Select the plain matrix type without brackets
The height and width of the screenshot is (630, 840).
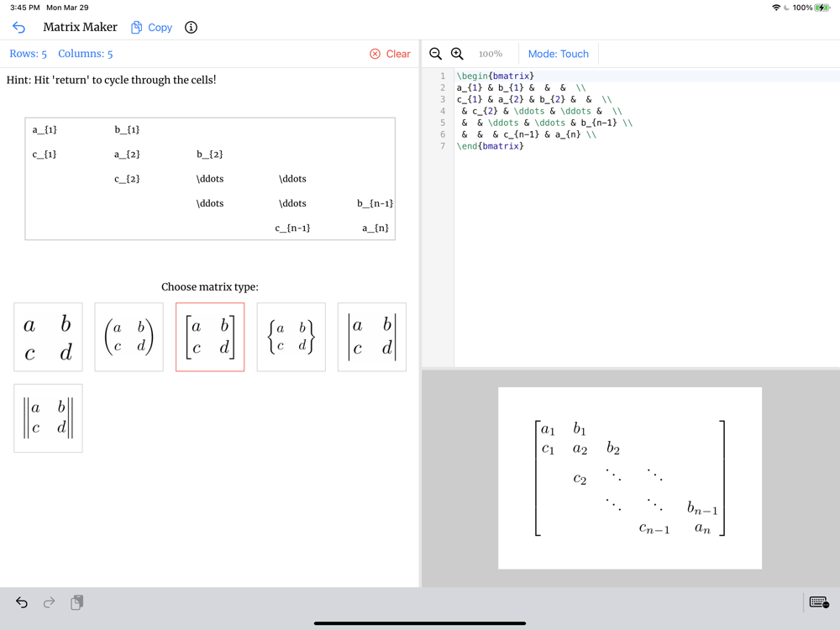(48, 337)
